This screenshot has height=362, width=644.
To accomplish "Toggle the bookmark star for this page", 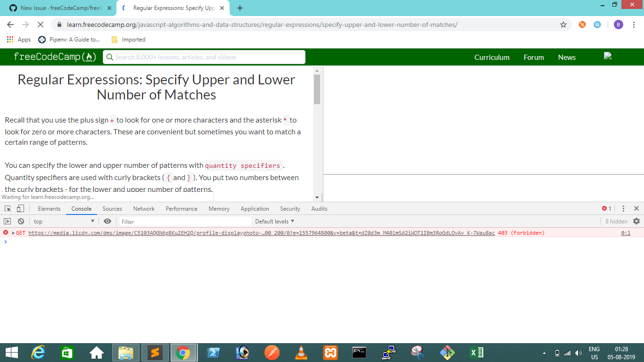I will 563,25.
